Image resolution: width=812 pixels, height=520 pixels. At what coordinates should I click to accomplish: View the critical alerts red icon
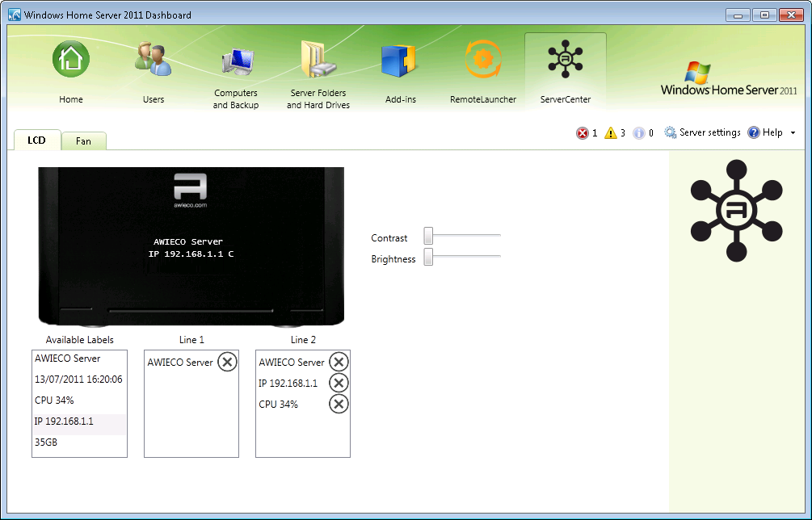(x=583, y=133)
